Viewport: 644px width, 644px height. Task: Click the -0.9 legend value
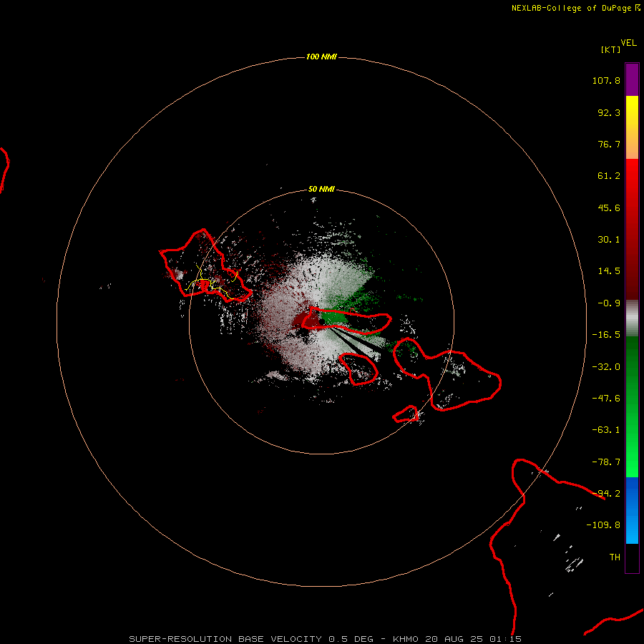[x=609, y=303]
